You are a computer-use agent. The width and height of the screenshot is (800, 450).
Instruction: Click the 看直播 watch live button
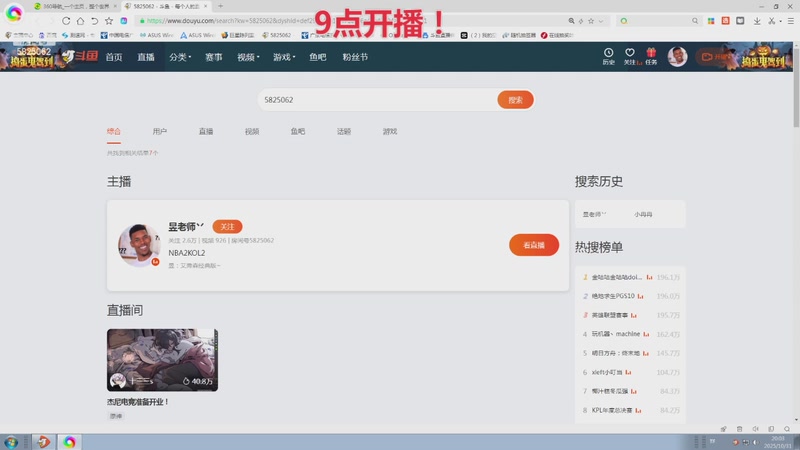click(x=534, y=245)
